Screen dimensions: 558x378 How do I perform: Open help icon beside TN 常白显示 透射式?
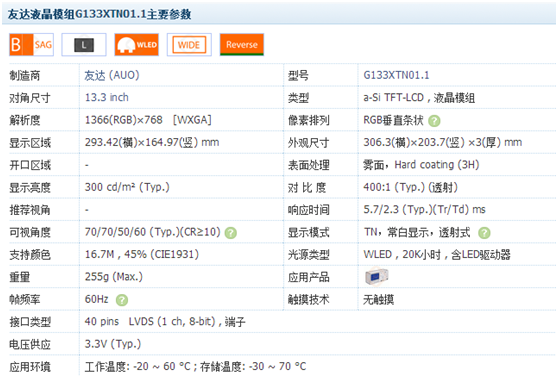coord(484,233)
